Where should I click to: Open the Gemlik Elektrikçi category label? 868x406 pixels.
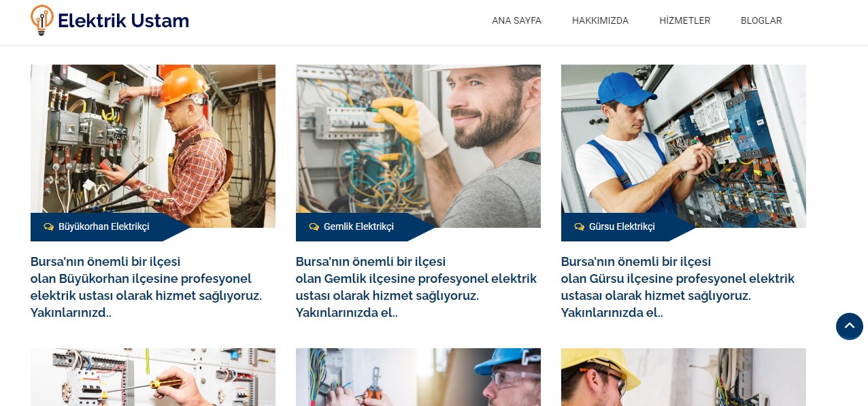[358, 226]
